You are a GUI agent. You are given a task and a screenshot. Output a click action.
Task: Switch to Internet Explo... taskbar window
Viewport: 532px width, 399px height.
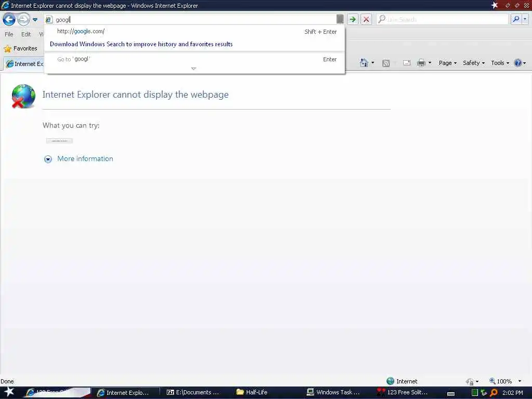pyautogui.click(x=126, y=393)
